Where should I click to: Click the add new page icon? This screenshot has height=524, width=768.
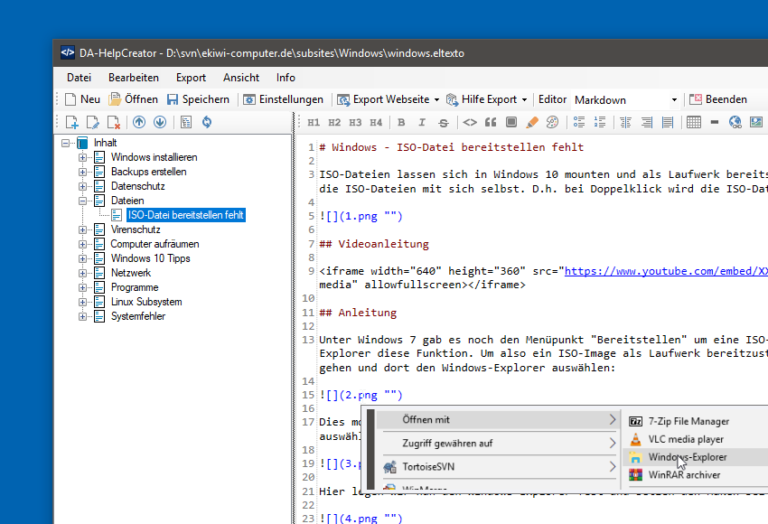click(72, 123)
